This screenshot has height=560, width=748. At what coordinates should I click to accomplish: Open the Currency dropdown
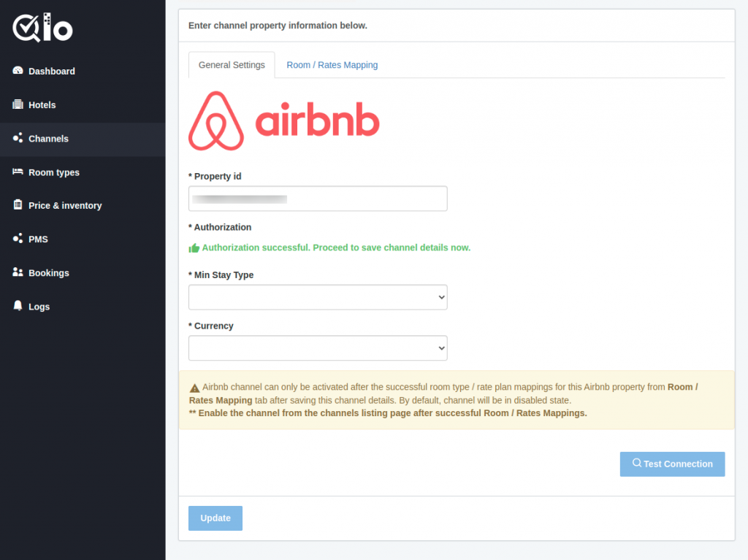point(318,348)
